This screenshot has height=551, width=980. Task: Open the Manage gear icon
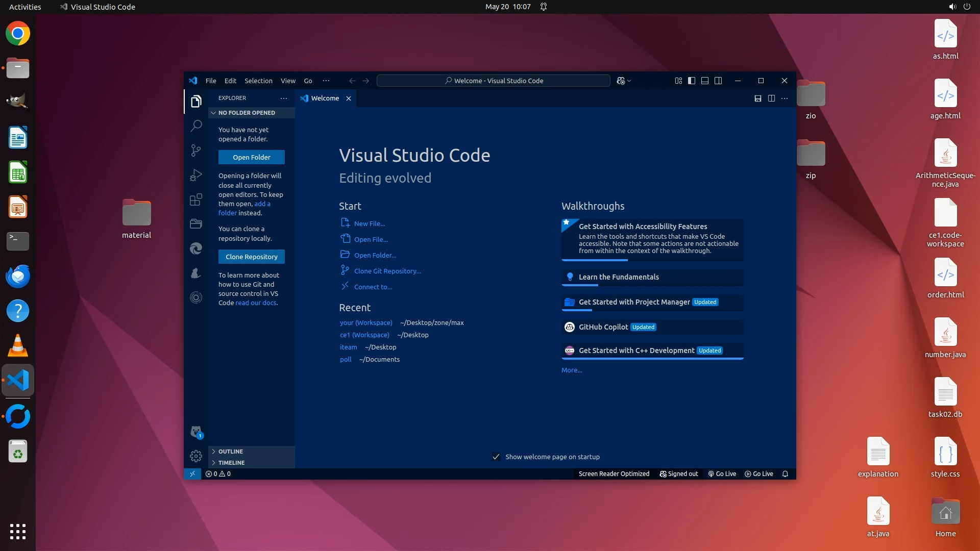pyautogui.click(x=196, y=456)
